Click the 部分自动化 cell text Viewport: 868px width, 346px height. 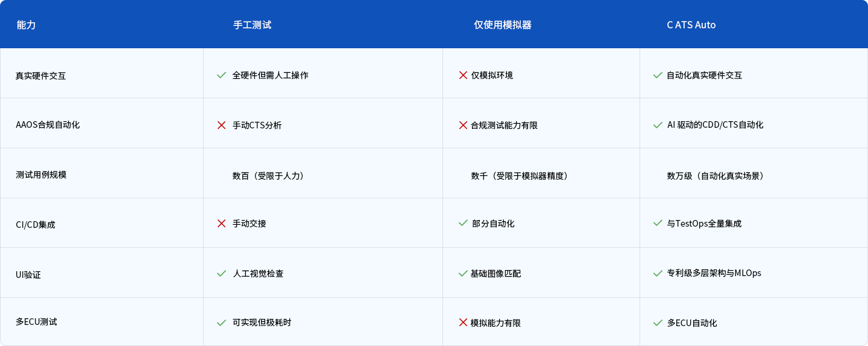click(492, 224)
